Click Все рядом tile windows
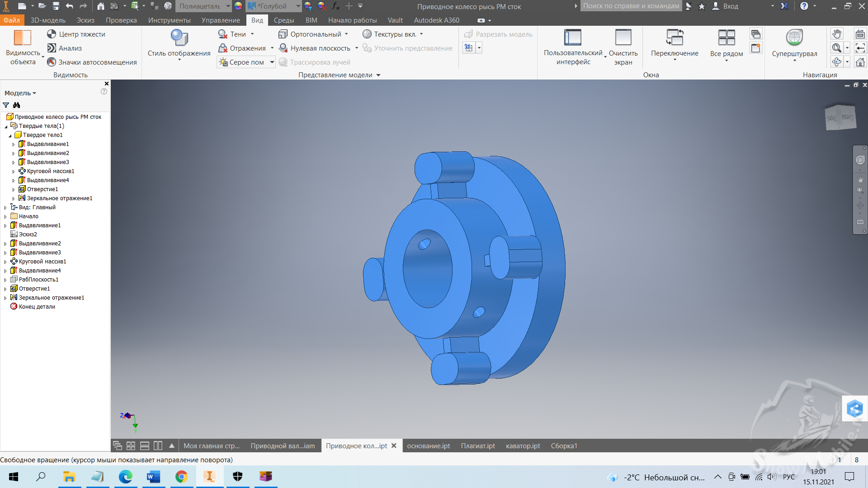Image resolution: width=868 pixels, height=488 pixels. [x=726, y=44]
